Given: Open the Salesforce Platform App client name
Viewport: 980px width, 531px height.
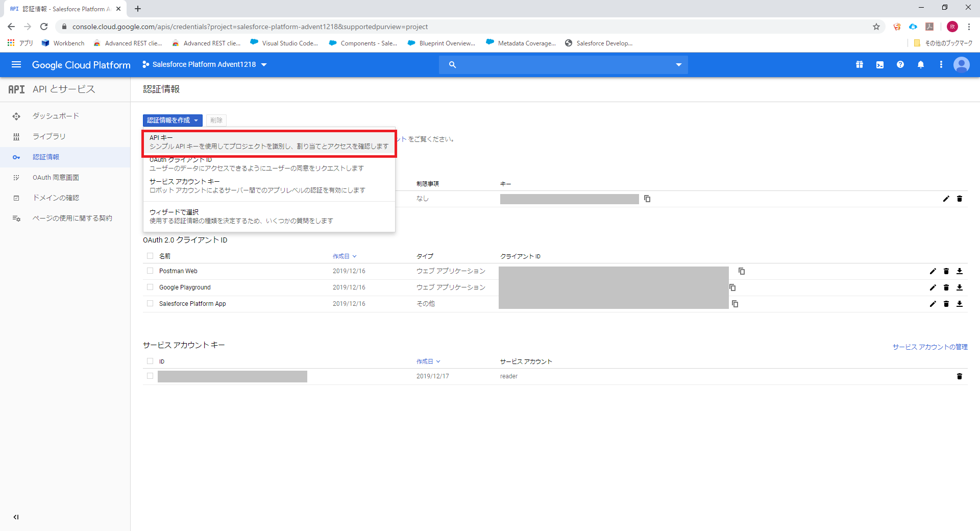Looking at the screenshot, I should coord(192,304).
